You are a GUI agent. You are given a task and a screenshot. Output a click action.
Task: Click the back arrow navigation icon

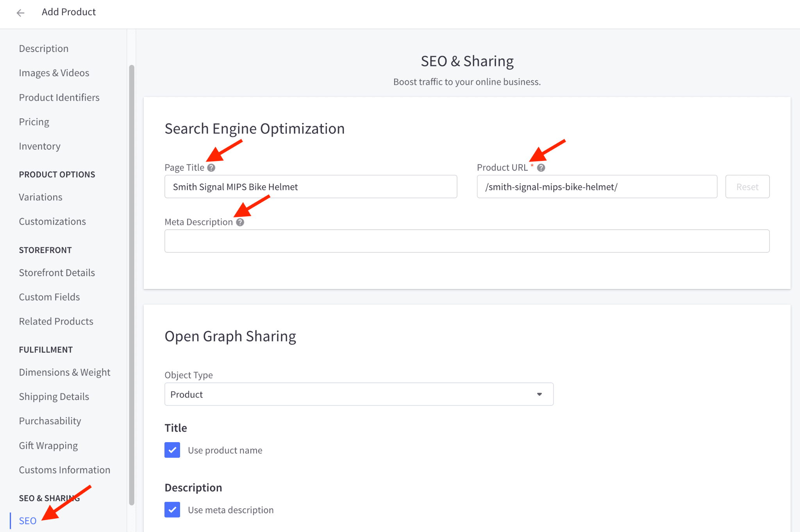click(x=21, y=11)
